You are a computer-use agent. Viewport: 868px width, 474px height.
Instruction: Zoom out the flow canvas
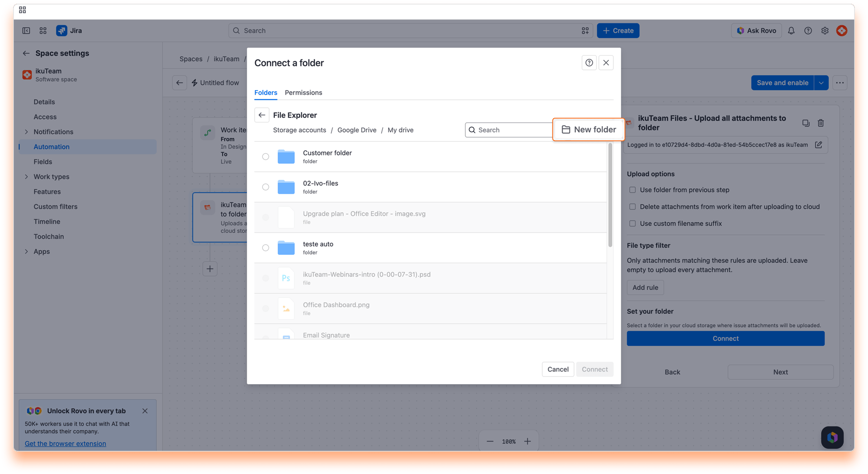(490, 441)
